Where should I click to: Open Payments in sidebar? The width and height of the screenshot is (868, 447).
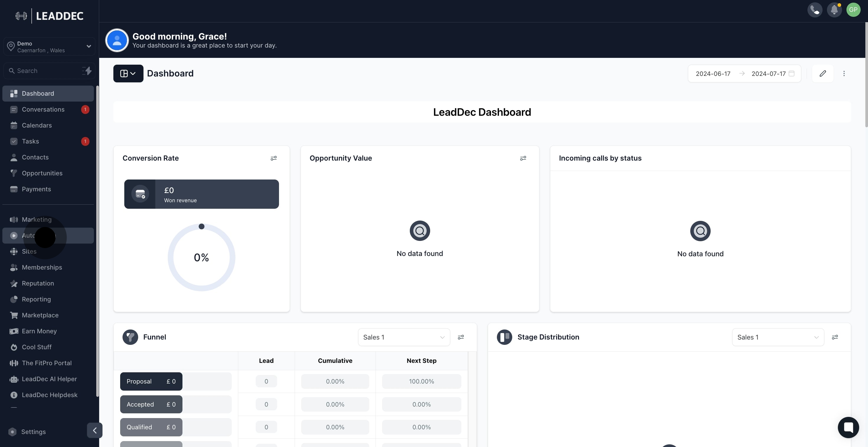coord(48,189)
